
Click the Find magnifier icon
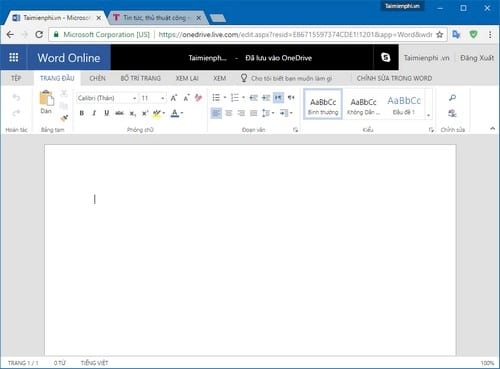[x=452, y=98]
